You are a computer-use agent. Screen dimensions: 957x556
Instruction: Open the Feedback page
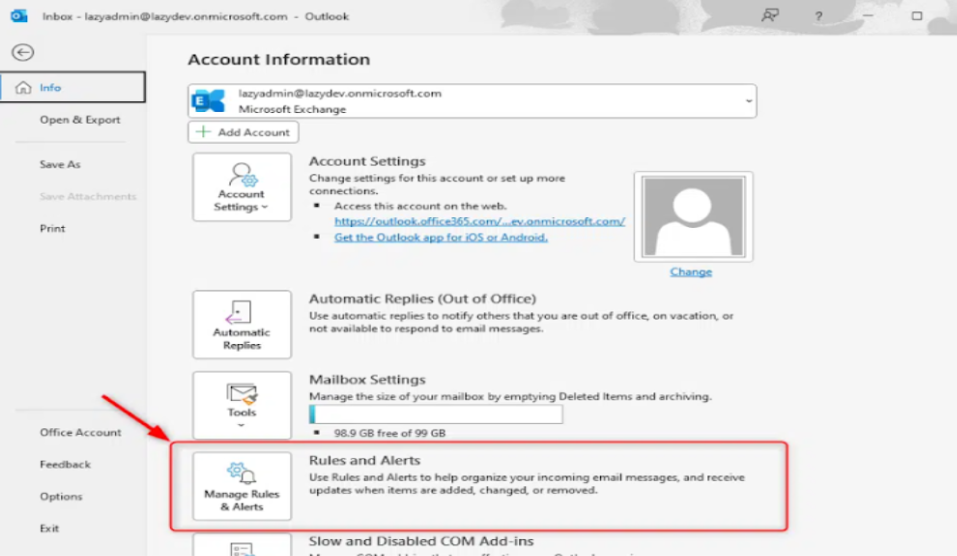[x=65, y=464]
